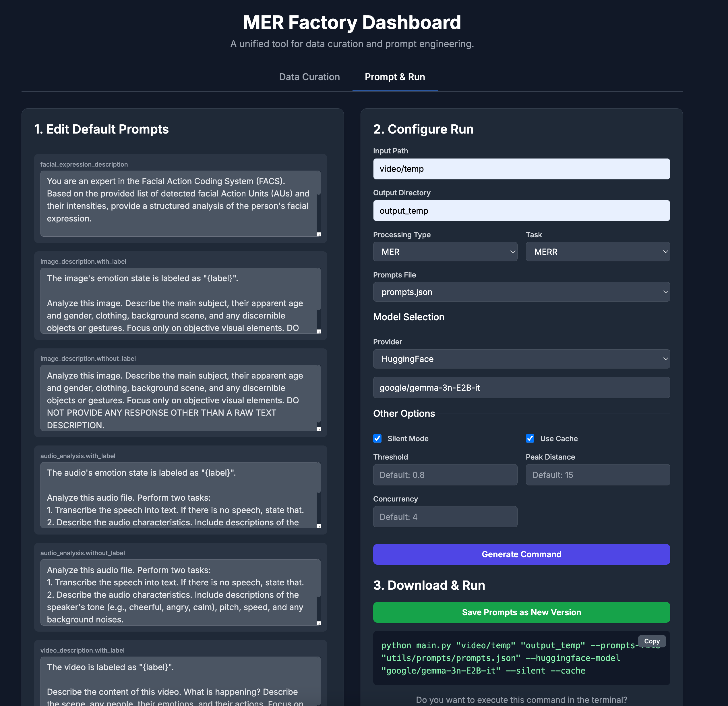
Task: Click the Concurrency input field
Action: [x=445, y=517]
